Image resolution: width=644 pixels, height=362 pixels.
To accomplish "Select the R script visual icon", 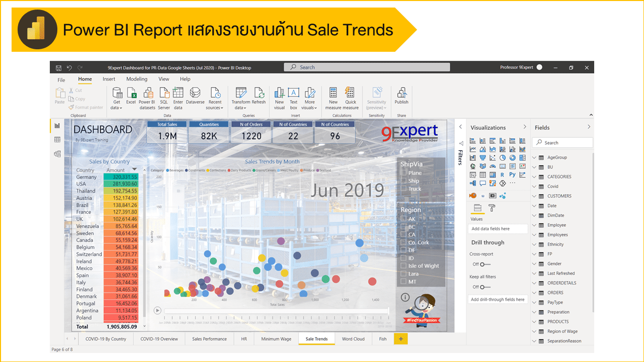I will click(x=503, y=175).
